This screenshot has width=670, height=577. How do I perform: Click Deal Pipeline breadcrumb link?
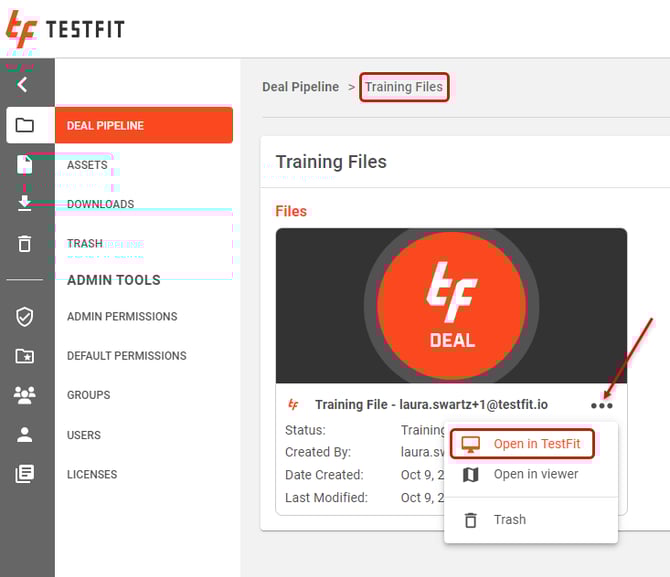(x=300, y=87)
